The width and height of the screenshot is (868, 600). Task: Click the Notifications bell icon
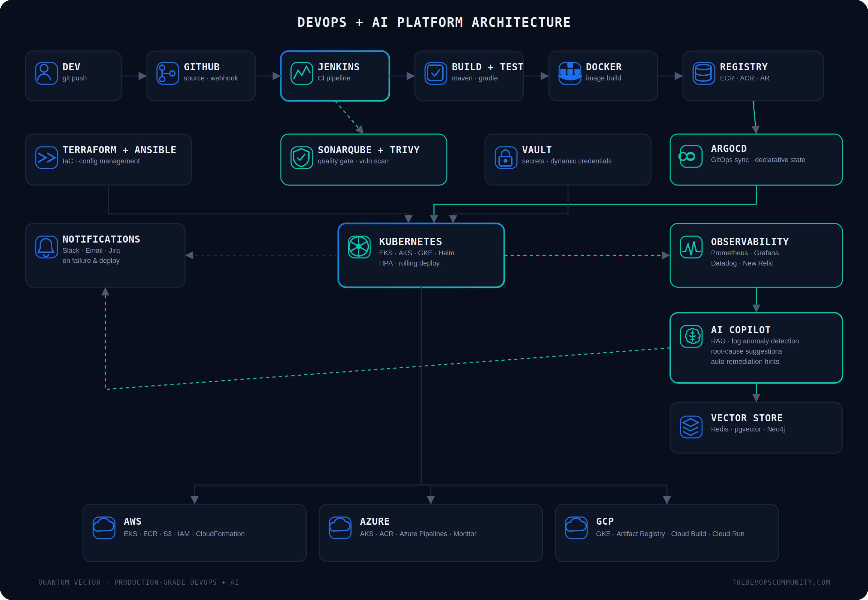point(46,247)
